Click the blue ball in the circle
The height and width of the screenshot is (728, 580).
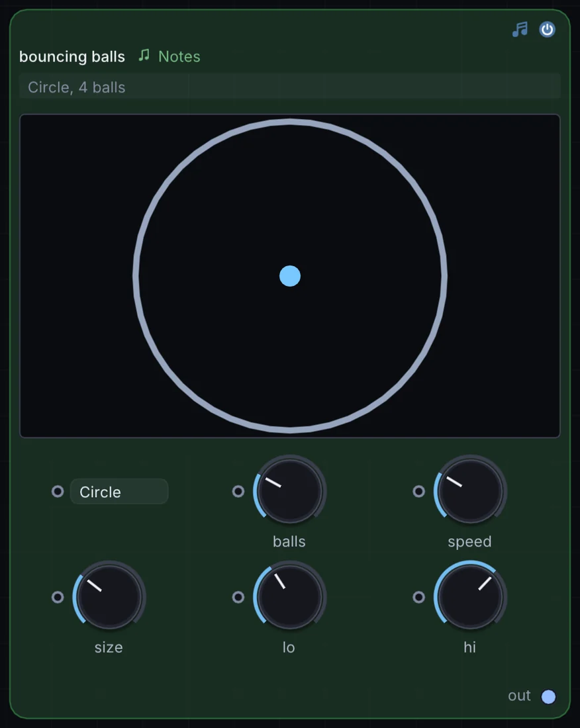click(290, 276)
